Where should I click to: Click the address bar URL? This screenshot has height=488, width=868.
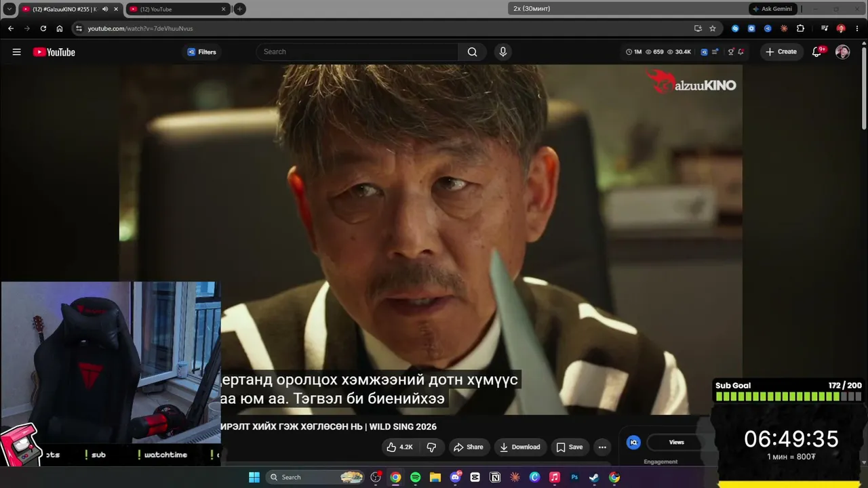pos(140,28)
